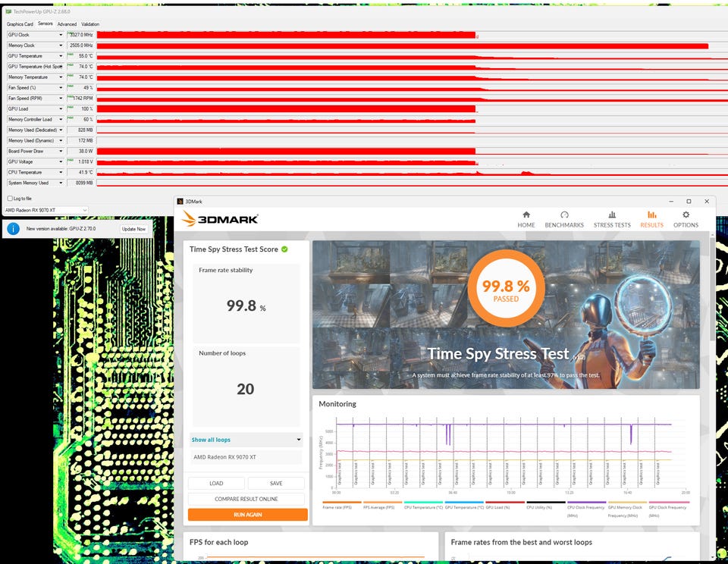This screenshot has height=564, width=728.
Task: Open the CPU Temperature sensor dropdown arrow
Action: 61,172
